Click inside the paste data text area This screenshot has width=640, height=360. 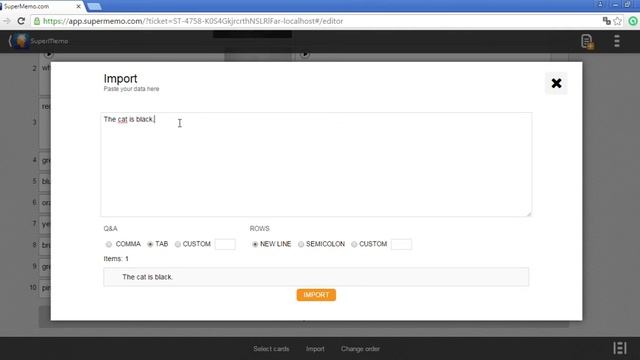tap(316, 164)
